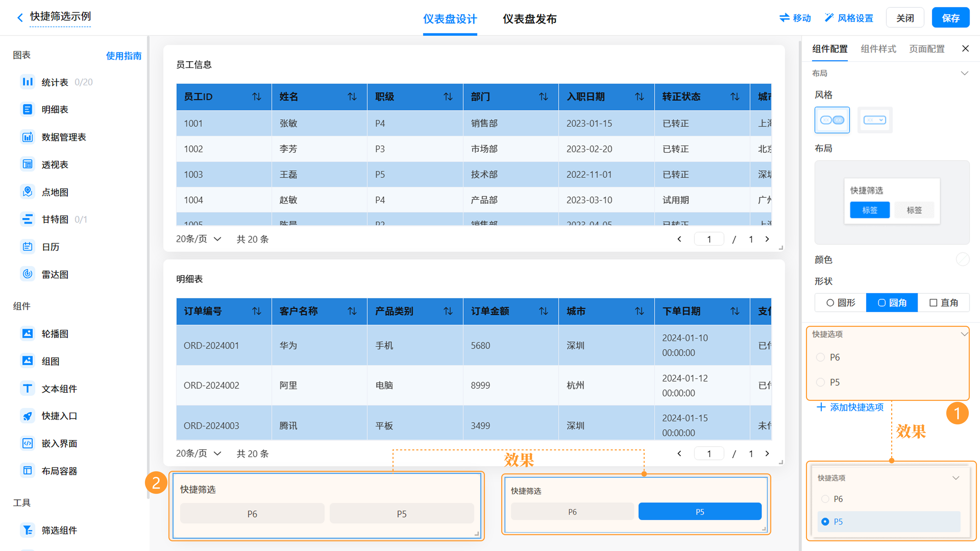The width and height of the screenshot is (980, 551).
Task: Open the 使用指南 link
Action: click(124, 56)
